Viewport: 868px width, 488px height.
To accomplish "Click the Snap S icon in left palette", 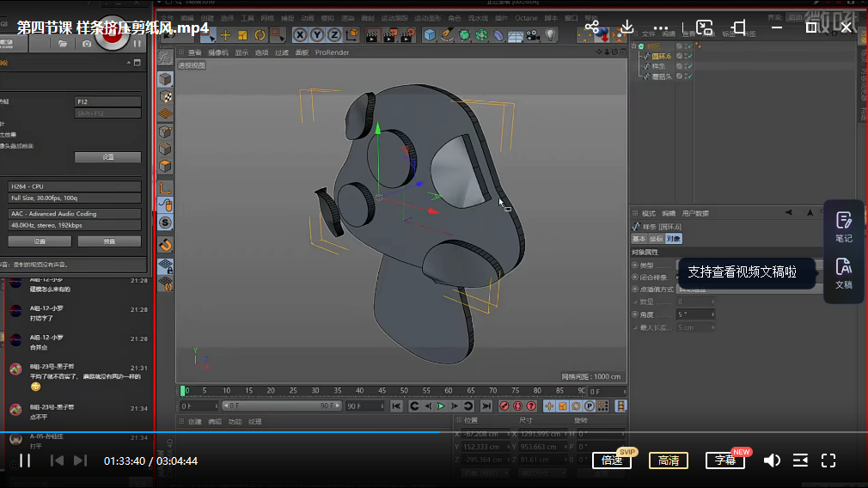I will tap(166, 223).
